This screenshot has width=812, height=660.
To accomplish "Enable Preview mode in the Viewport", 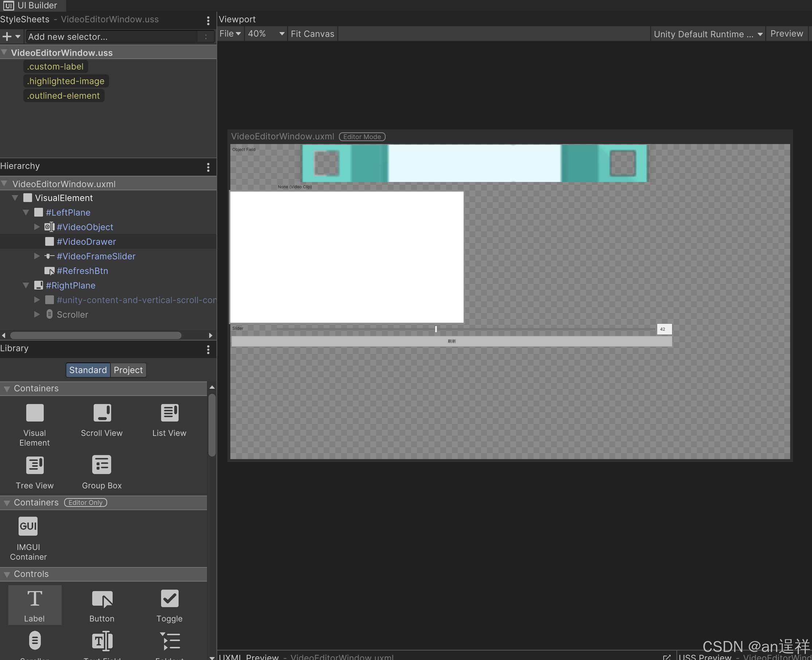I will pyautogui.click(x=786, y=34).
